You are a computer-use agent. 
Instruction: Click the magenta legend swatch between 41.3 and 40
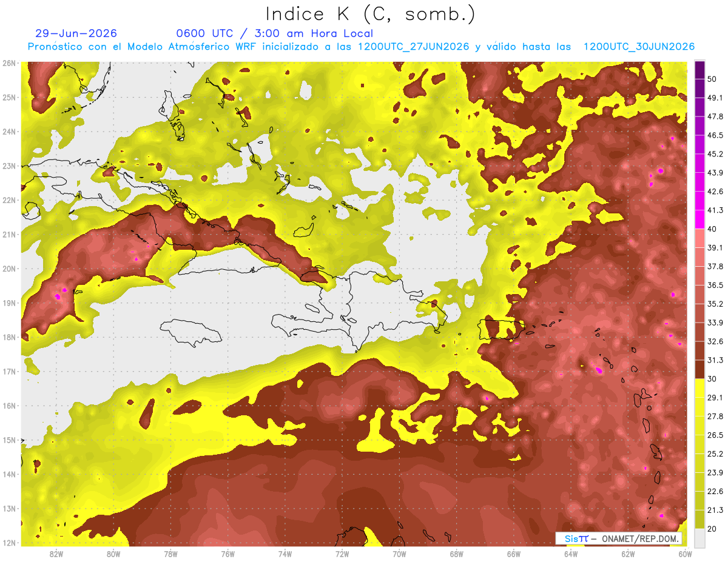699,219
